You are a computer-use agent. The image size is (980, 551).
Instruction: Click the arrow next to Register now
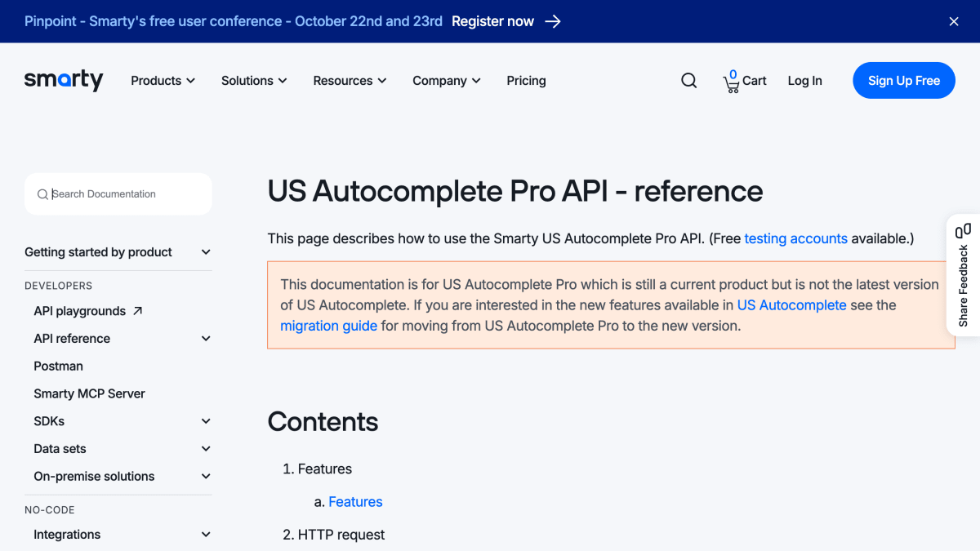tap(553, 22)
